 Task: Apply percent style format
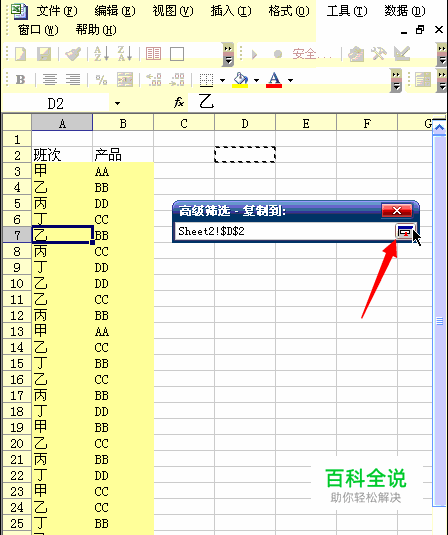click(x=101, y=80)
